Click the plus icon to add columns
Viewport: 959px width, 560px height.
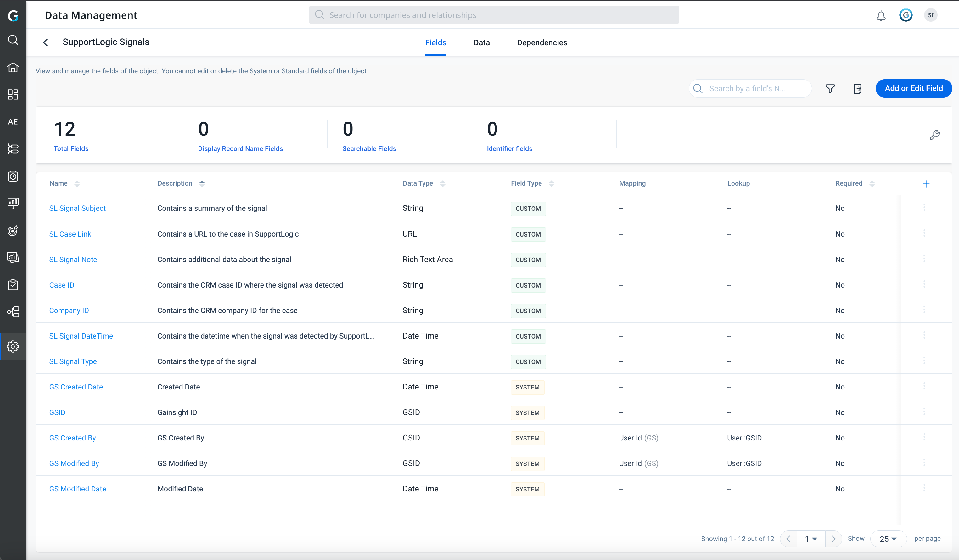pyautogui.click(x=926, y=184)
